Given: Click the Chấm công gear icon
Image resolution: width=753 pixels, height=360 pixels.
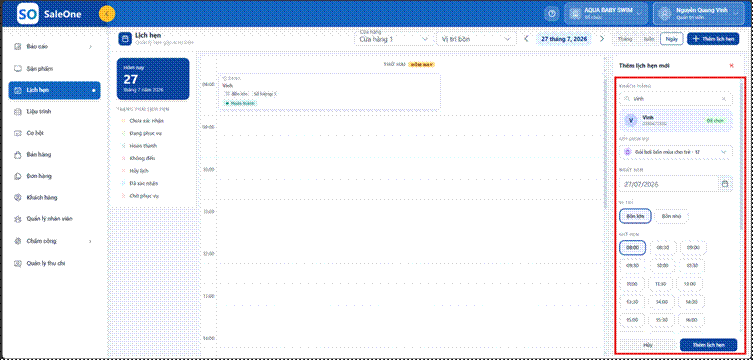Looking at the screenshot, I should (x=18, y=240).
